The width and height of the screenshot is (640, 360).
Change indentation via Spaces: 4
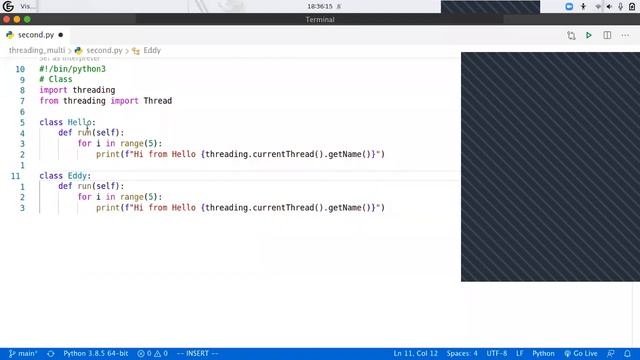(x=462, y=353)
